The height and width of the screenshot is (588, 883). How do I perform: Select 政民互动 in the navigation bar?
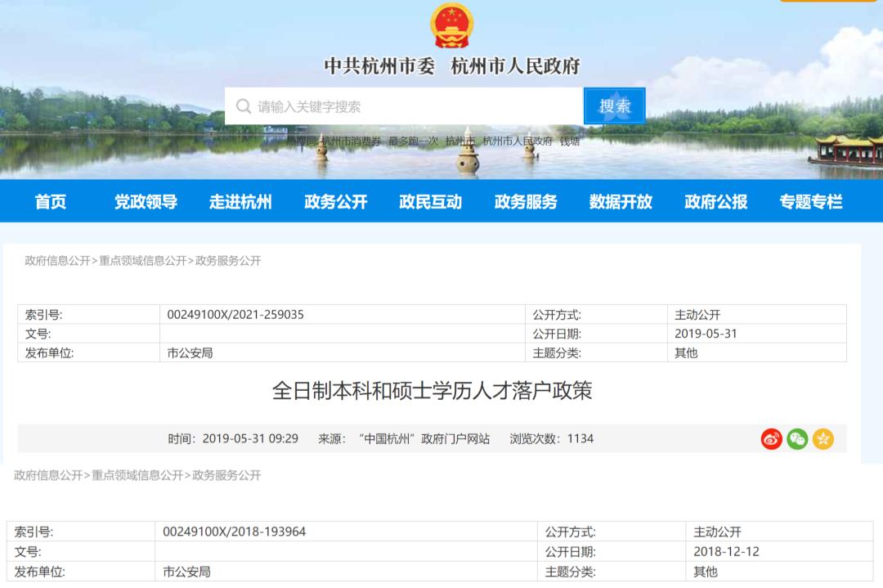point(433,201)
